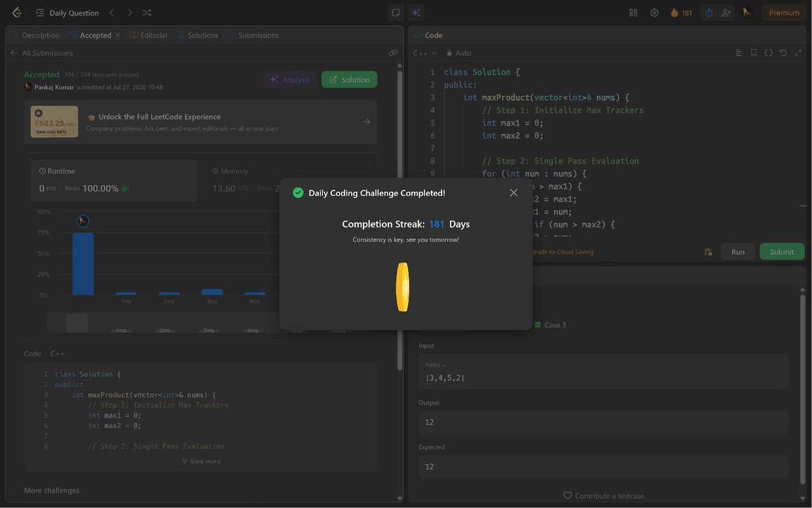Expand the editor to fullscreen
This screenshot has height=508, width=812.
798,53
